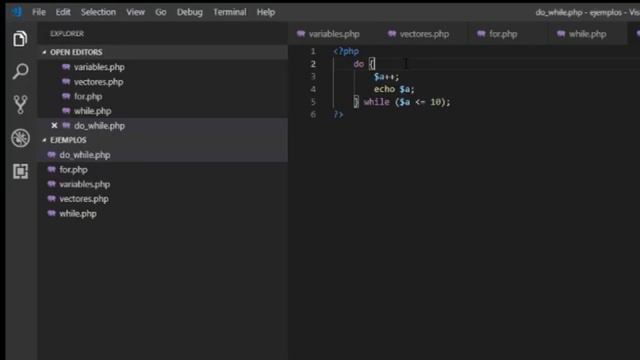Open vectores.php in EJEMPLOS folder
This screenshot has height=360, width=640.
(163, 199)
